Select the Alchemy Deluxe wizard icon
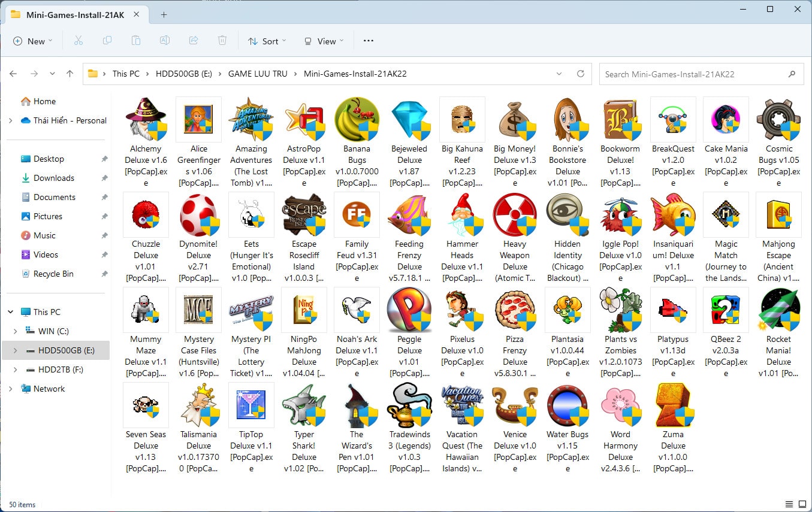This screenshot has height=512, width=812. [146, 119]
